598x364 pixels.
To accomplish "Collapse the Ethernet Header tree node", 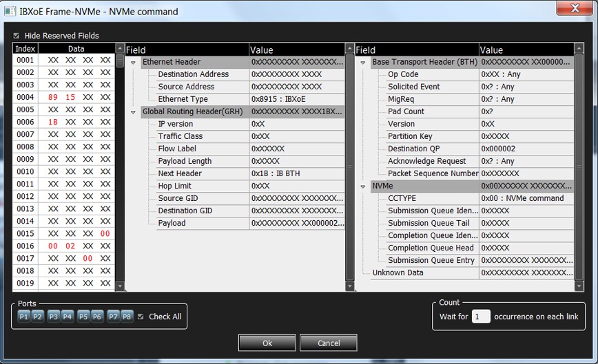I will [133, 63].
